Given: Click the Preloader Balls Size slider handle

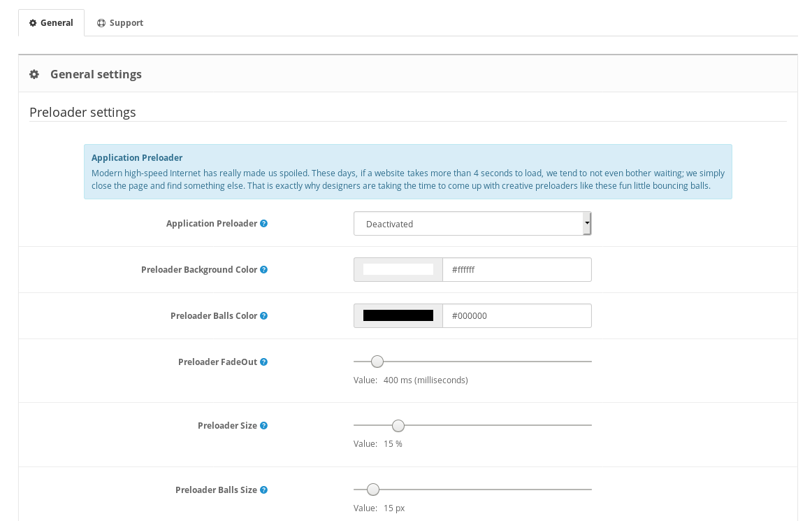Looking at the screenshot, I should coord(373,490).
